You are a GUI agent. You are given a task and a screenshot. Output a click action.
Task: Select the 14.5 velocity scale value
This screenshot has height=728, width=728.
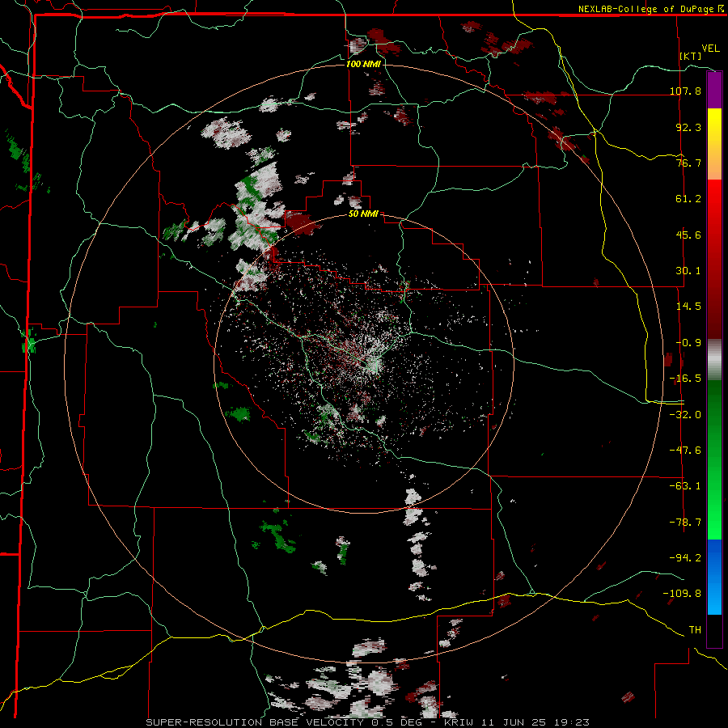tap(688, 307)
